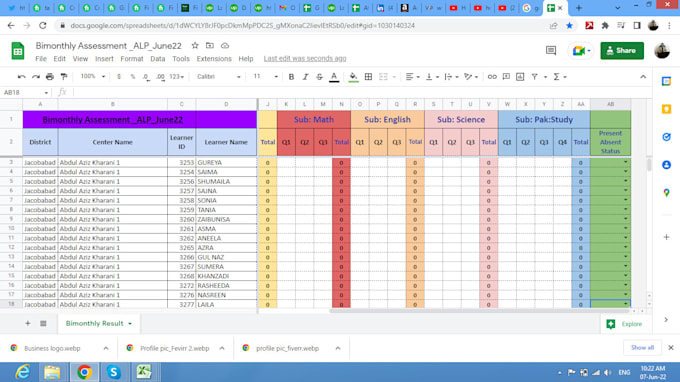Hide the menus with collapse arrow
Screen dimensions: 680x382
(x=643, y=77)
